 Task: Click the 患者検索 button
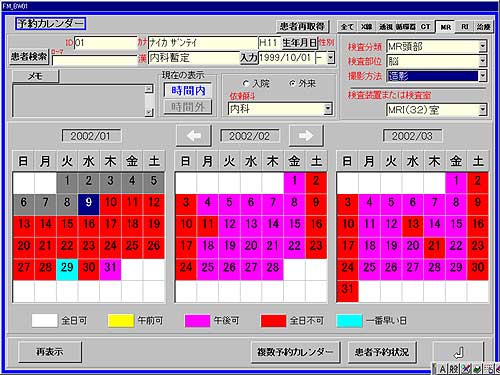(29, 57)
